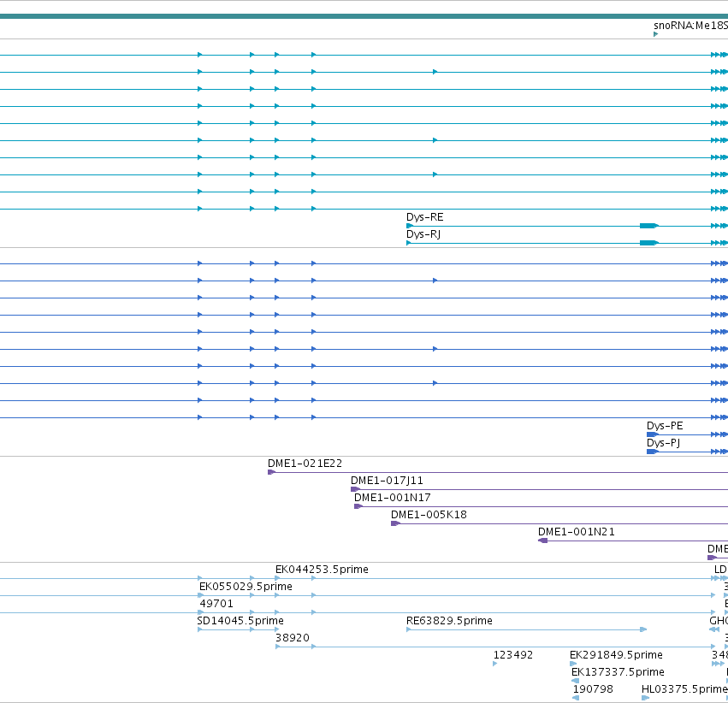728x703 pixels.
Task: Click the arrow glyph below EK291849.5prime
Action: 573,664
